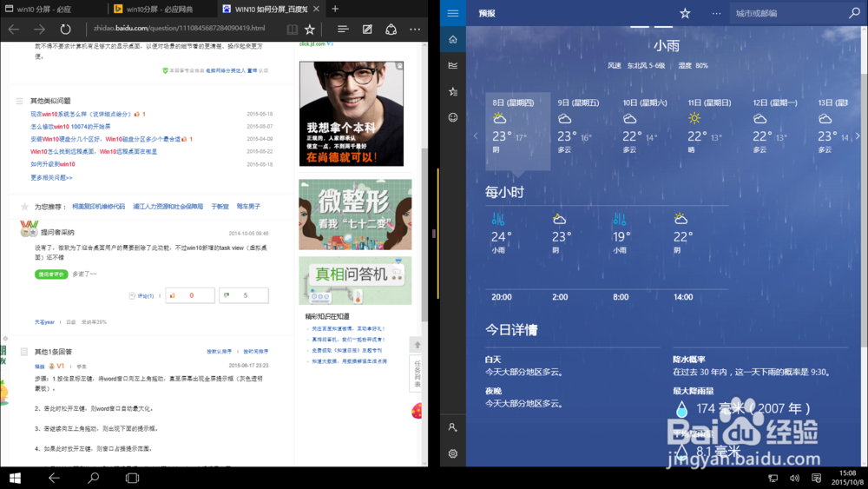Screen dimensions: 868x489
Task: Open Weather maps chart icon
Action: point(453,65)
